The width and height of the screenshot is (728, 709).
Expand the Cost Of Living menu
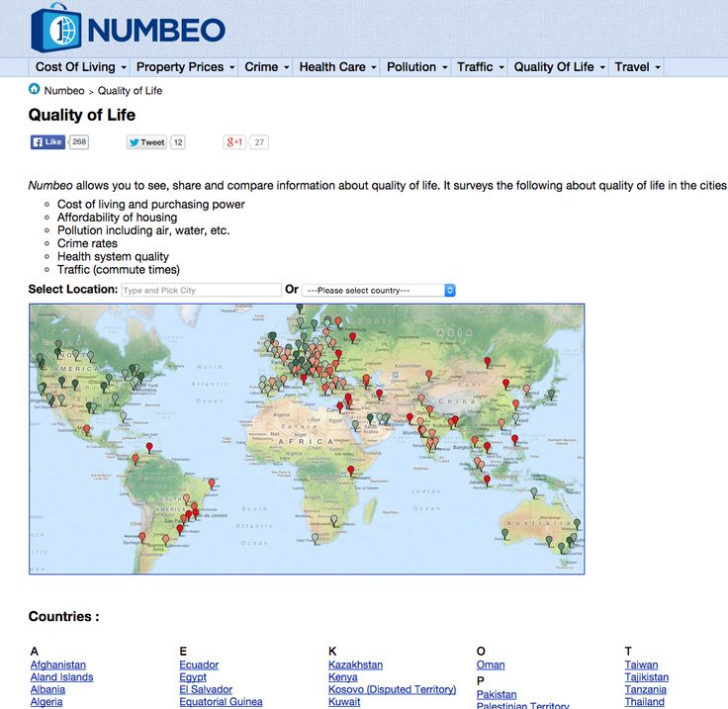[81, 67]
